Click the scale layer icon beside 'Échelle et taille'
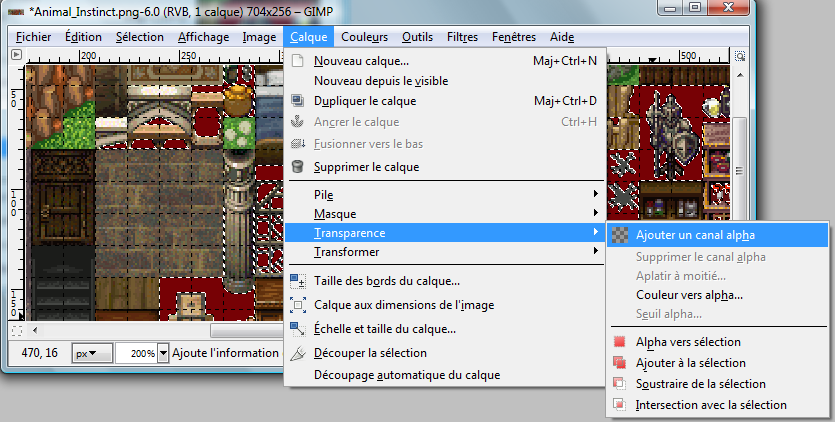Image resolution: width=835 pixels, height=422 pixels. pos(297,328)
